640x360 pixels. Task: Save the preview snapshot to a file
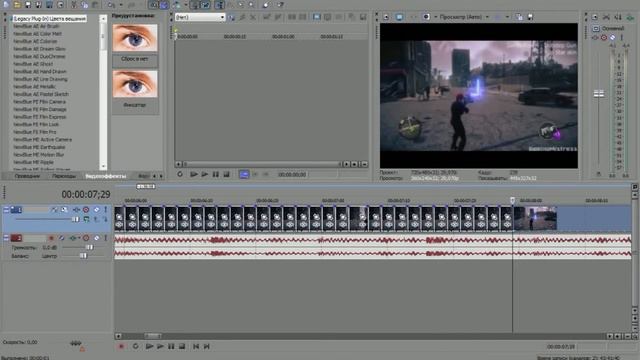point(530,17)
